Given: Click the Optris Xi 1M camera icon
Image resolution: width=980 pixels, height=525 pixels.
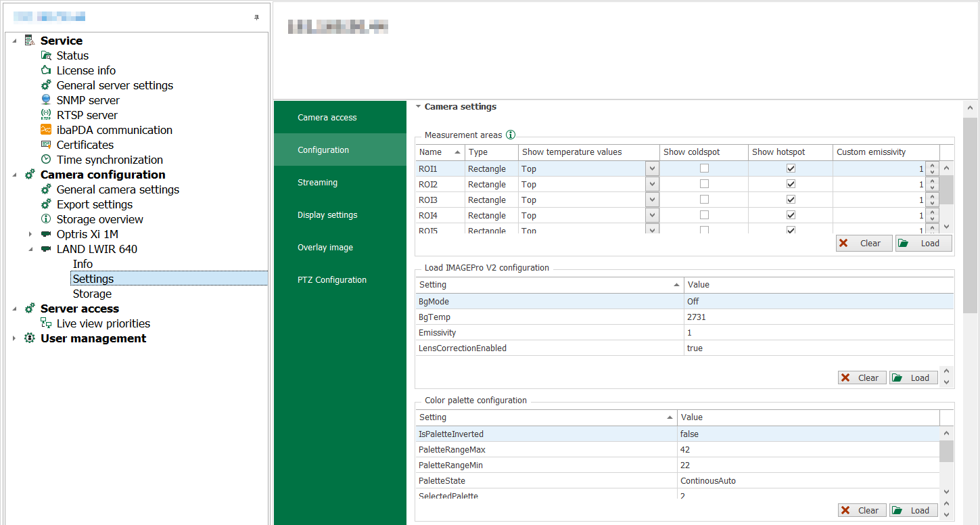Looking at the screenshot, I should click(x=46, y=234).
